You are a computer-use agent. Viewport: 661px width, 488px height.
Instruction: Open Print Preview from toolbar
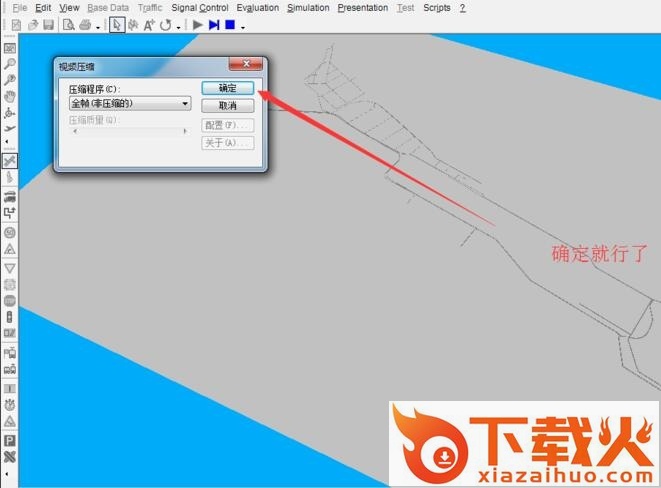click(68, 25)
